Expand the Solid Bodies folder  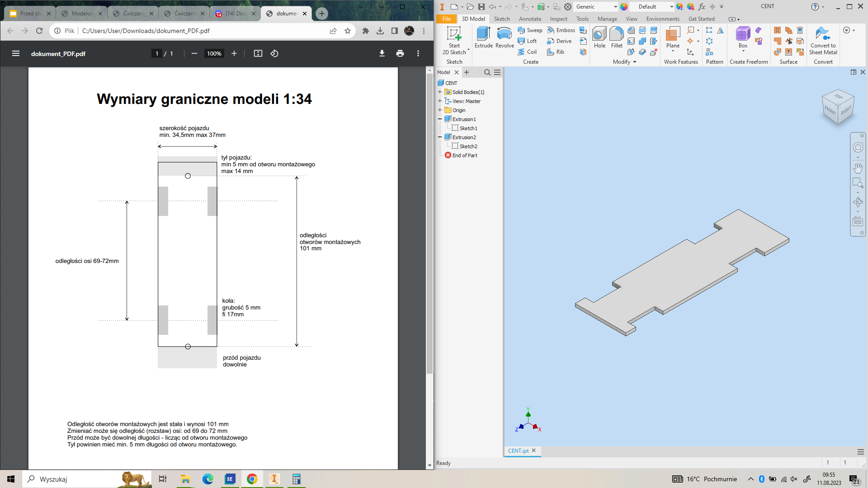[440, 92]
